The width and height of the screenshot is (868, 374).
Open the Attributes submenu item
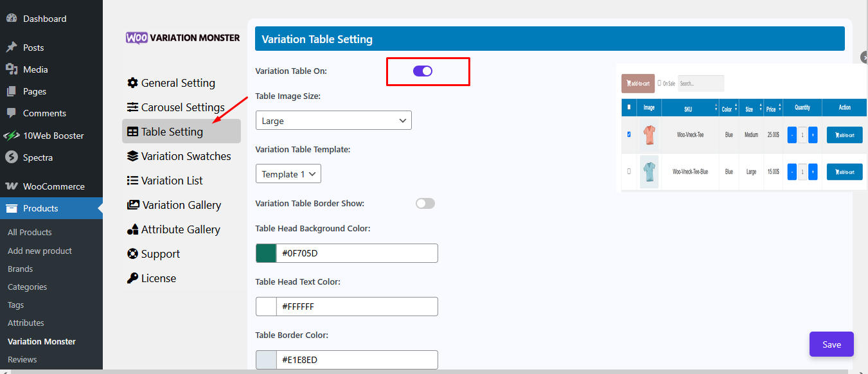pyautogui.click(x=26, y=323)
